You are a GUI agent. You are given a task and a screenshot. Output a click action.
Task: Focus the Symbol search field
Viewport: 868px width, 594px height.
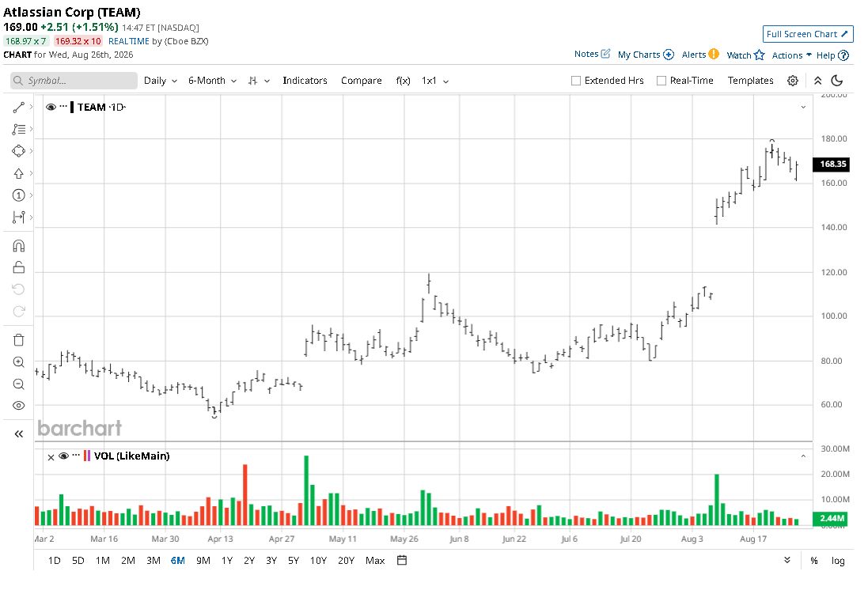pos(74,81)
